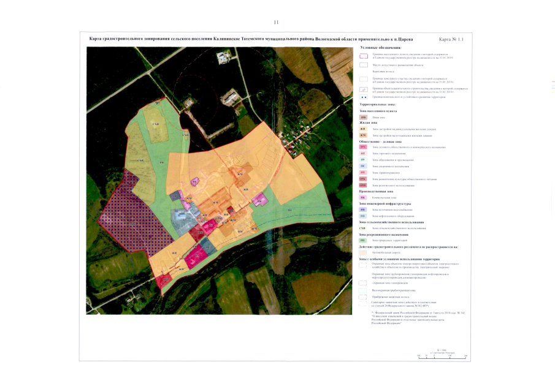Screen dimensions: 555x392
Task: Click the blue dotted complex development legend symbol
Action: 363,97
